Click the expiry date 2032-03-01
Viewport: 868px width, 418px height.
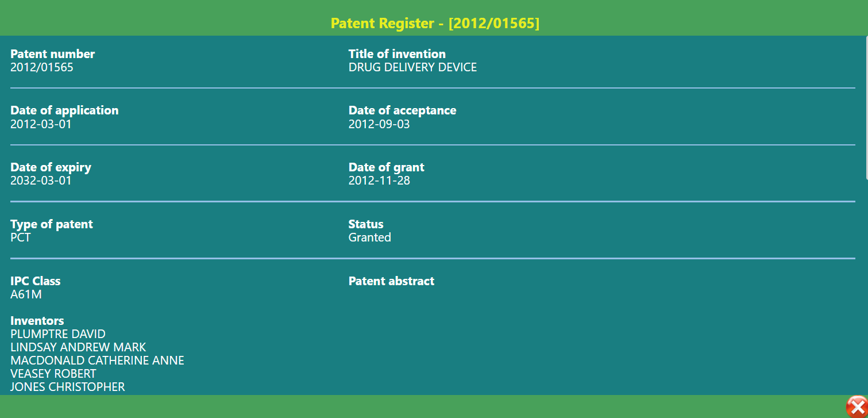[41, 180]
